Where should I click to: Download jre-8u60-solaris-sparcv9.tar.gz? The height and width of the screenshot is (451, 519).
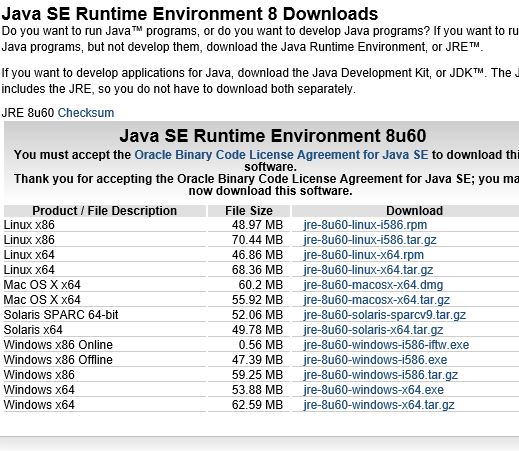pyautogui.click(x=384, y=315)
